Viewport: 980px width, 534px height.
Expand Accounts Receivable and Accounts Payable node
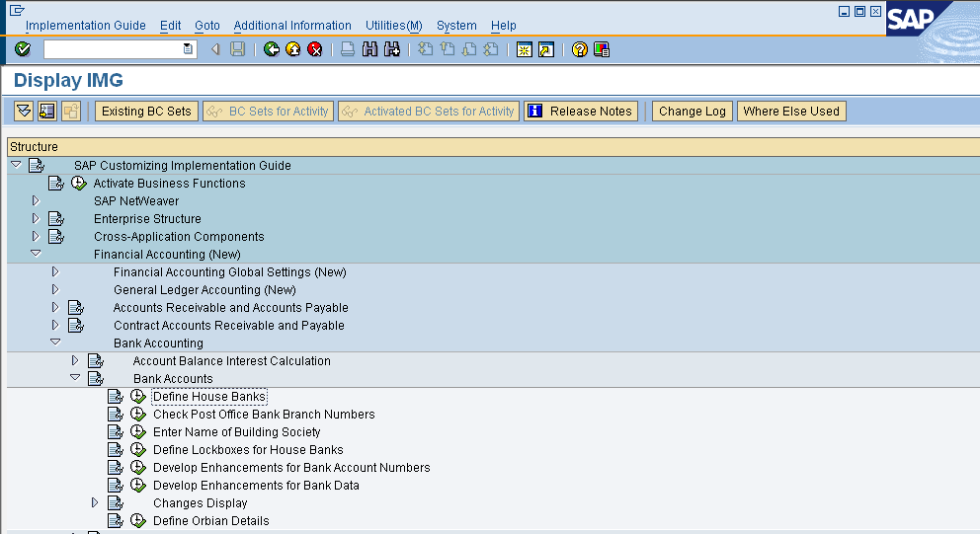[x=55, y=307]
